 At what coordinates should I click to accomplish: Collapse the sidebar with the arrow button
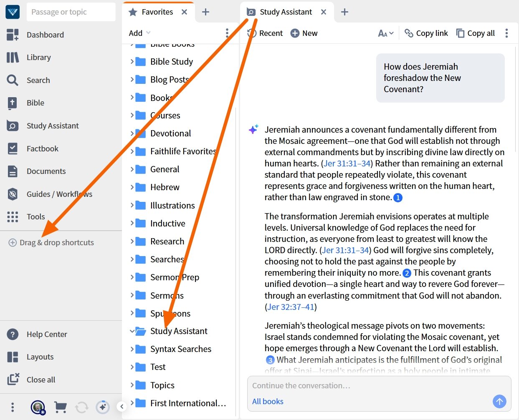point(122,406)
